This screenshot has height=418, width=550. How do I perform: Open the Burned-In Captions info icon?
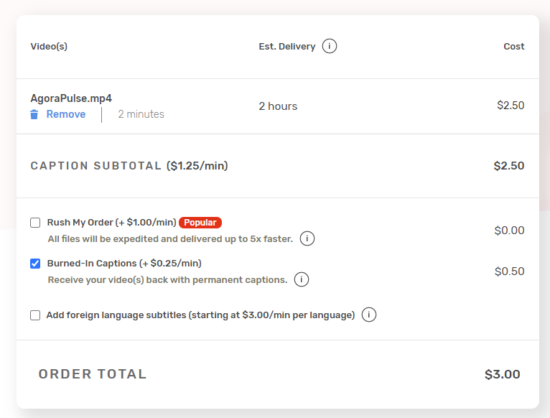tap(302, 279)
